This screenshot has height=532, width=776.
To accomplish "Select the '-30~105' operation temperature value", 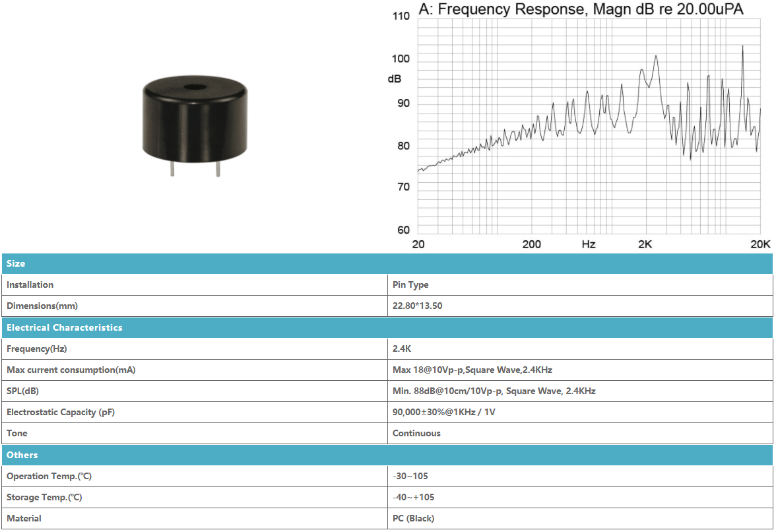I will [x=410, y=476].
